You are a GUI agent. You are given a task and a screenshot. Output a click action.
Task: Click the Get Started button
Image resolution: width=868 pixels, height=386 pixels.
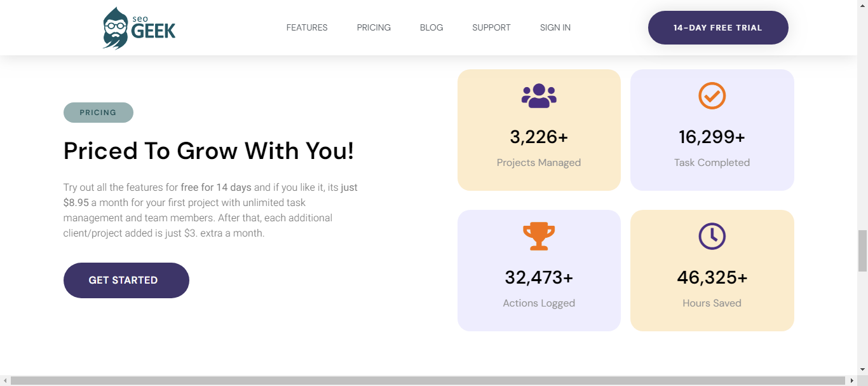126,280
